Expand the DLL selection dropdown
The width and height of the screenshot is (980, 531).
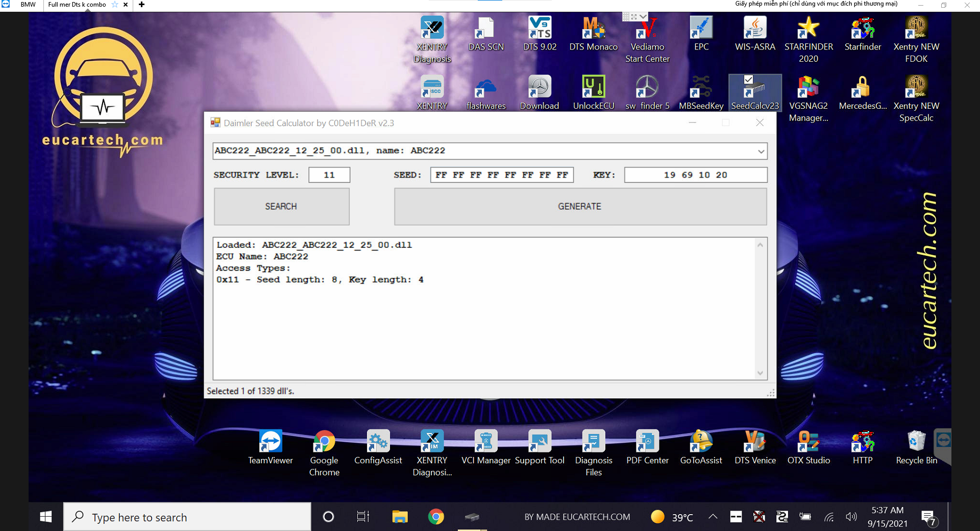(x=761, y=151)
